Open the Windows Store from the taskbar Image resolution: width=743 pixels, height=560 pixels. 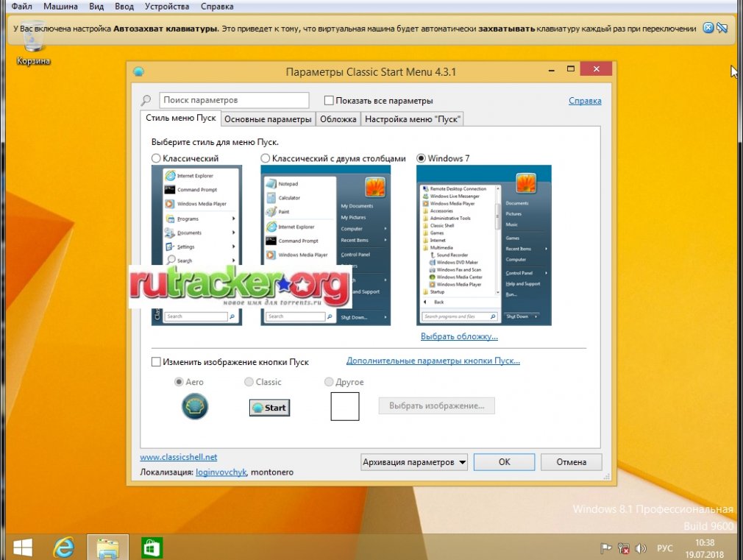(152, 547)
